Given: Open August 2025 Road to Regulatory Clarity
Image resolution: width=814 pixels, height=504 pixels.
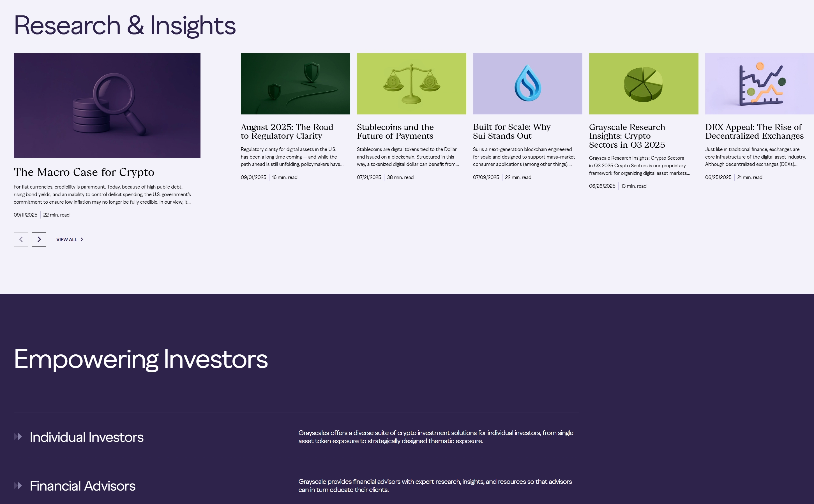Looking at the screenshot, I should [287, 131].
